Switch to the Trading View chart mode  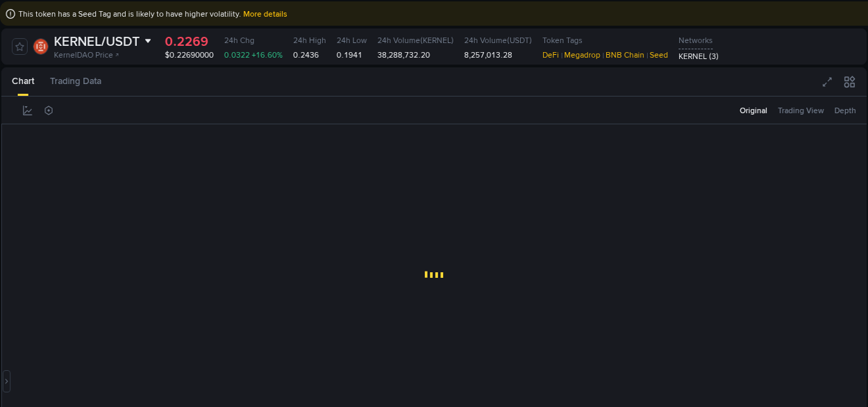(801, 110)
